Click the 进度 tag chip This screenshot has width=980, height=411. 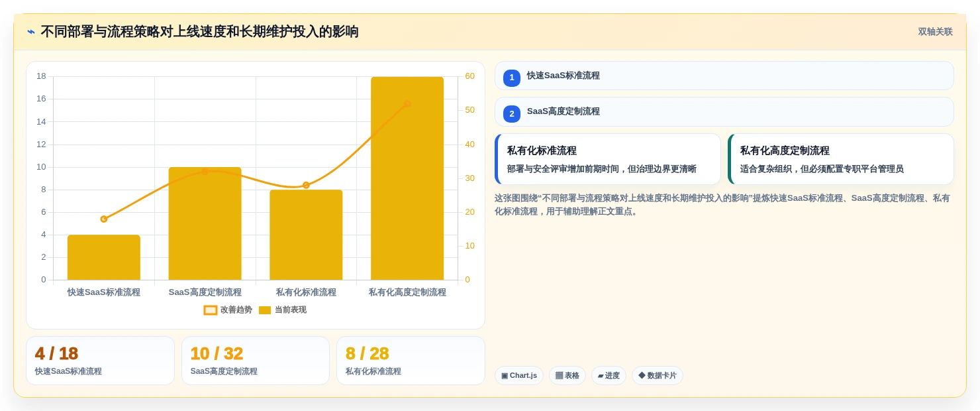(x=609, y=376)
